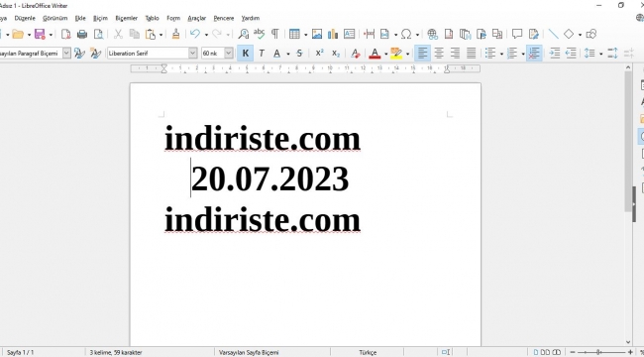Open the paragraph style dropdown
644x357 pixels.
coord(66,54)
